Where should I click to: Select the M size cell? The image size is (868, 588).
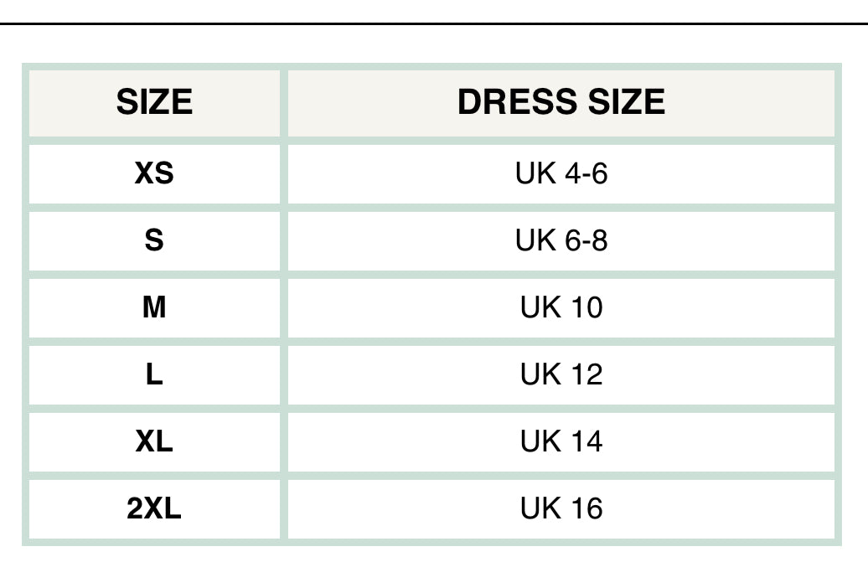[154, 307]
